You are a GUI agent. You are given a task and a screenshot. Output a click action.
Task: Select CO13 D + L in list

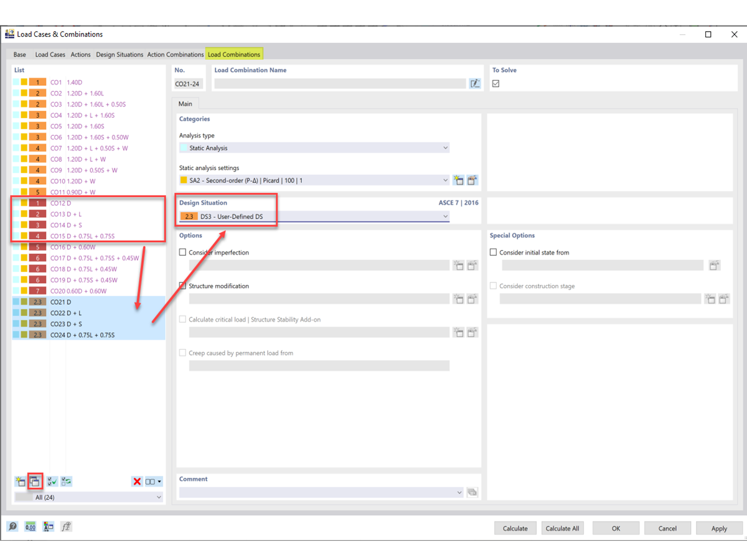coord(88,214)
